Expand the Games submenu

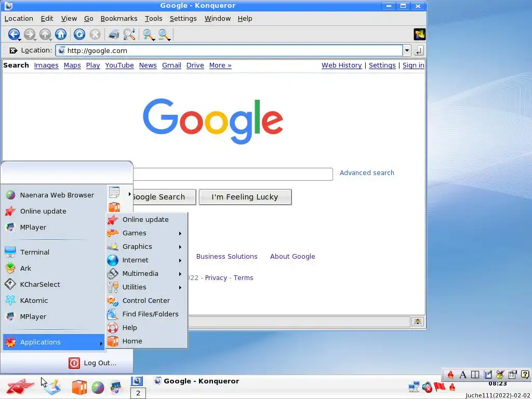coord(147,233)
